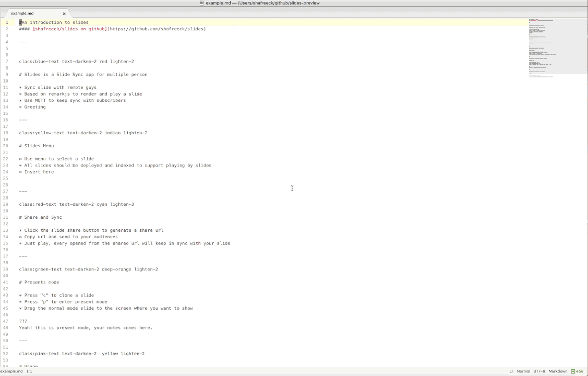Viewport: 588px width, 376px height.
Task: Click heading 'Slides is a Slide Sync app'
Action: pyautogui.click(x=83, y=74)
